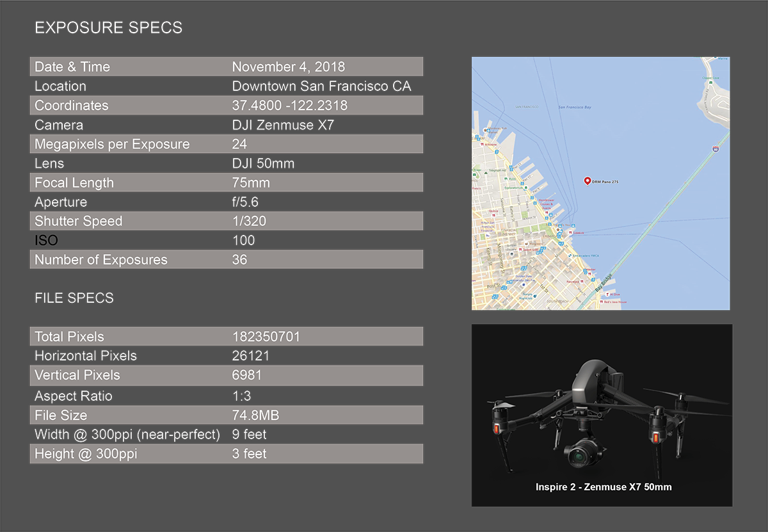Click the FILE SPECS heading
The width and height of the screenshot is (768, 532).
pyautogui.click(x=74, y=298)
